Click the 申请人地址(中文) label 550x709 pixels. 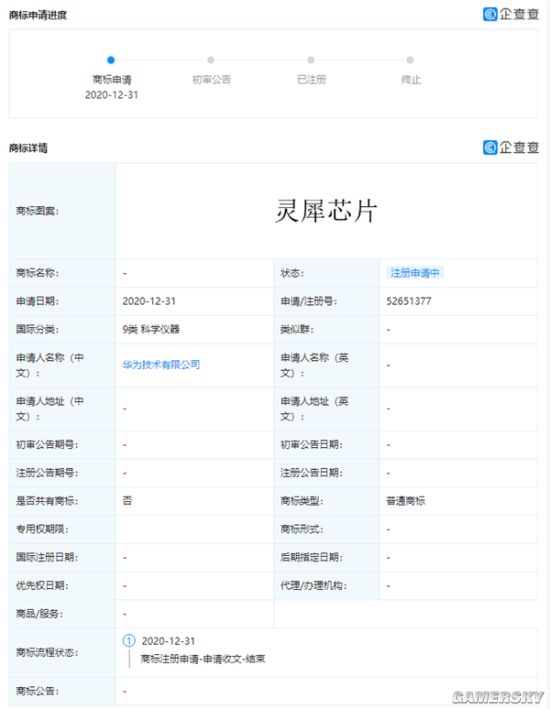(x=50, y=408)
